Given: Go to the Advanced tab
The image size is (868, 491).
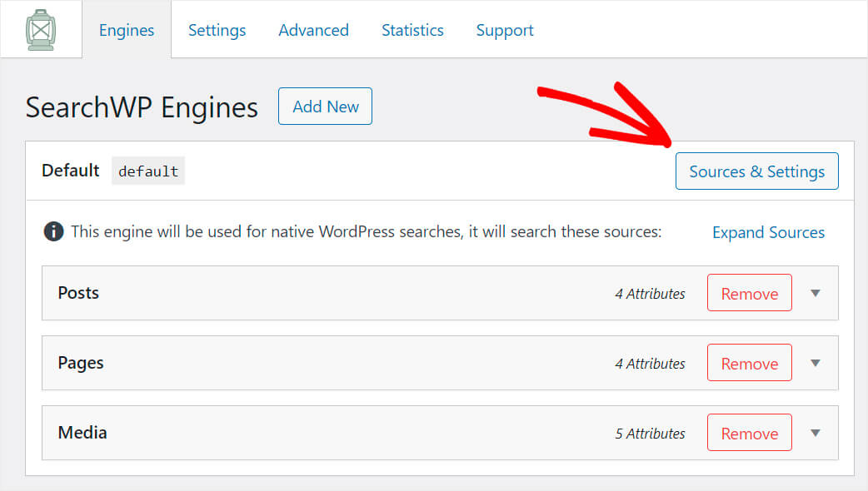Looking at the screenshot, I should pyautogui.click(x=313, y=30).
